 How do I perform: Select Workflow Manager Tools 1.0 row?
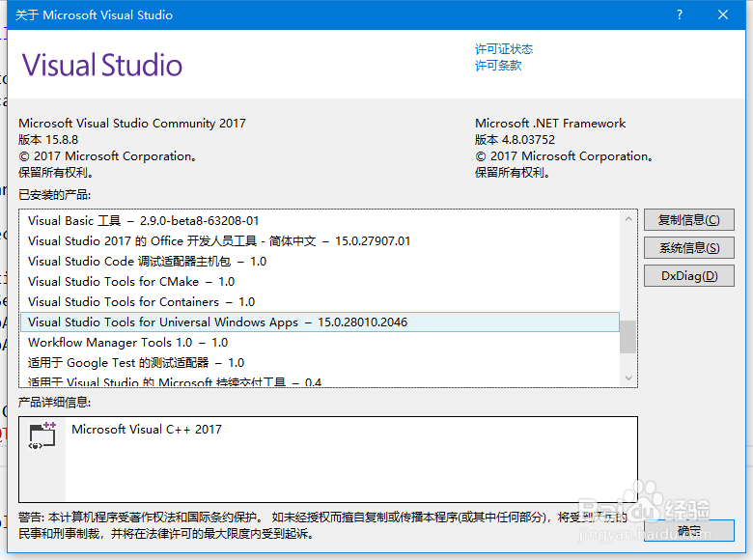coord(320,343)
